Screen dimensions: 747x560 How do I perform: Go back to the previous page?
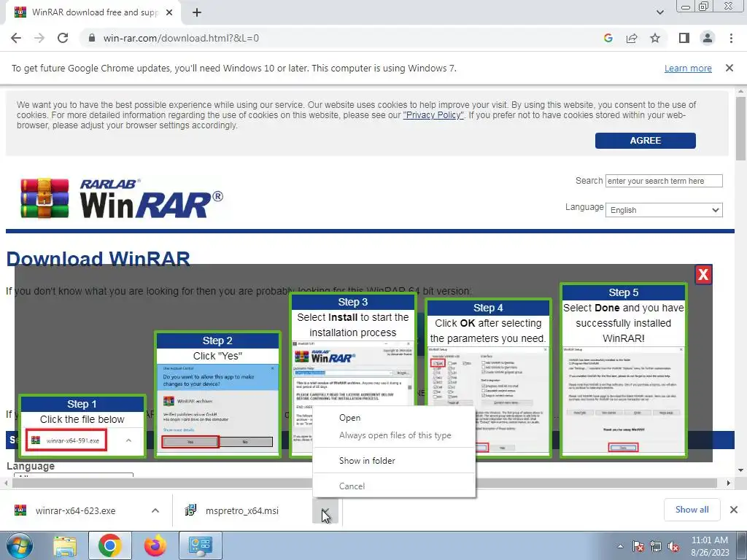tap(16, 38)
